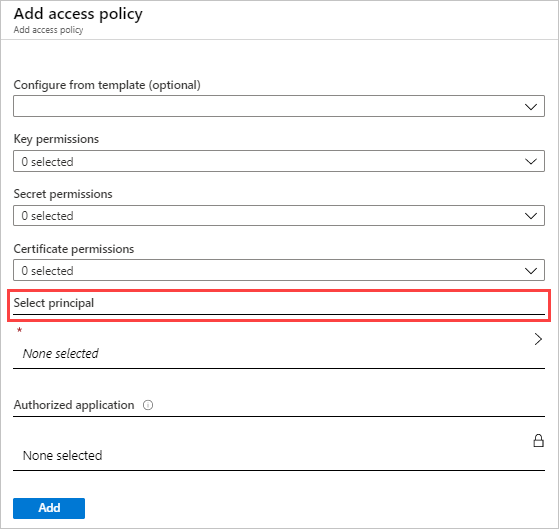Click the Authorized application info icon

click(148, 405)
